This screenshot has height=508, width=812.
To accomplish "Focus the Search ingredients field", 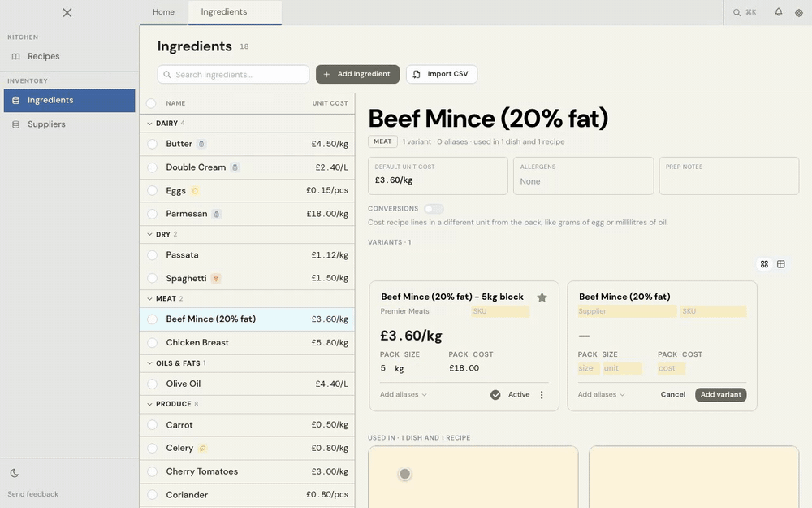I will coord(233,74).
